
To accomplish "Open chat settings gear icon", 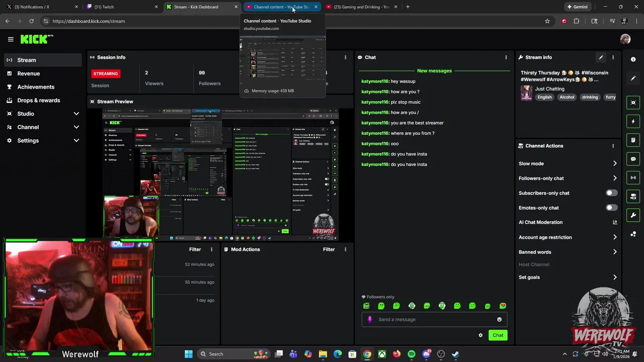I will pyautogui.click(x=480, y=335).
